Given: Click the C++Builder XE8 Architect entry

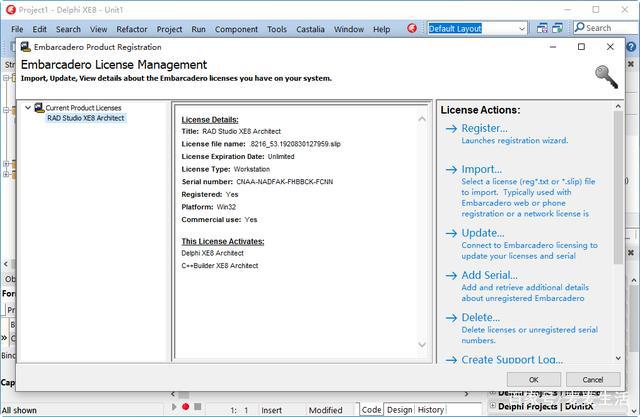Looking at the screenshot, I should pos(220,266).
